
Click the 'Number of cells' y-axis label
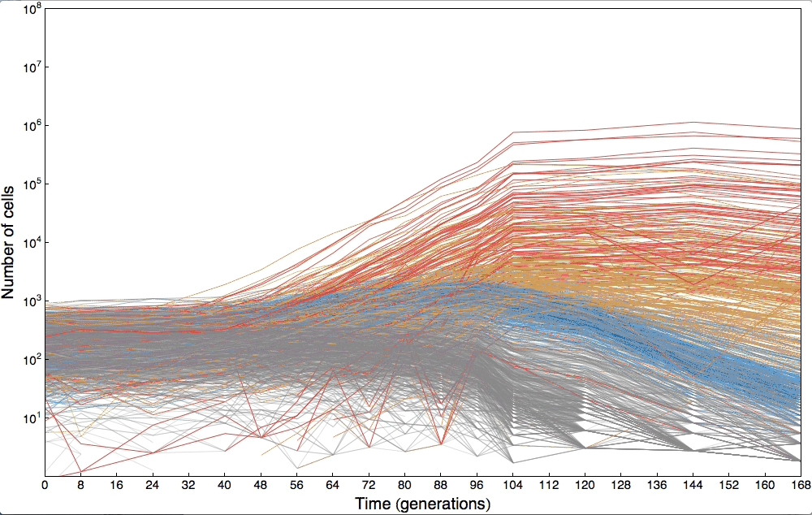tap(9, 242)
